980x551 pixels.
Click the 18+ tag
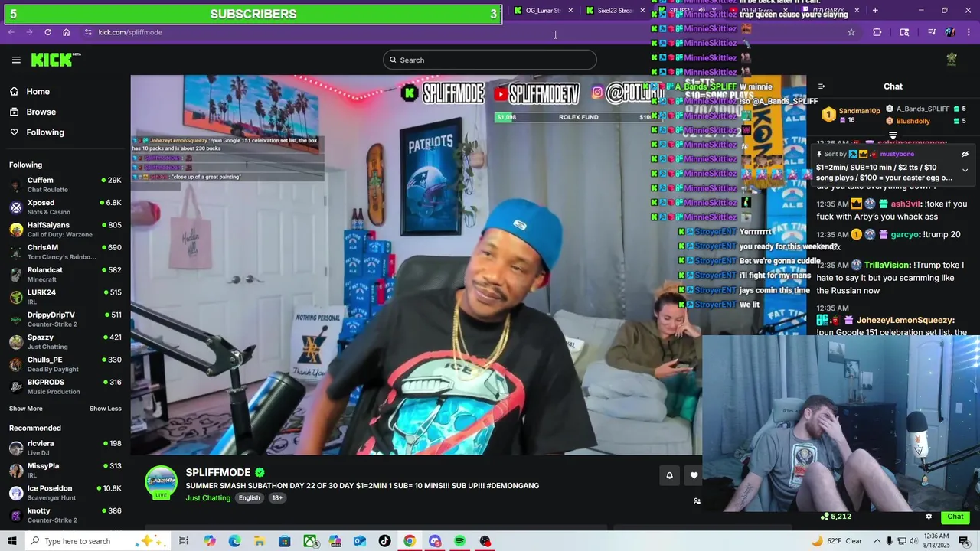click(x=277, y=498)
